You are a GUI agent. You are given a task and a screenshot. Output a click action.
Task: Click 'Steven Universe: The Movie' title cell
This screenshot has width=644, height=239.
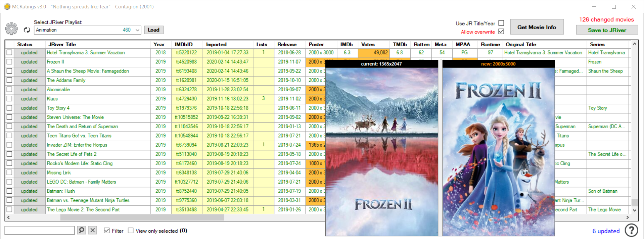click(98, 117)
